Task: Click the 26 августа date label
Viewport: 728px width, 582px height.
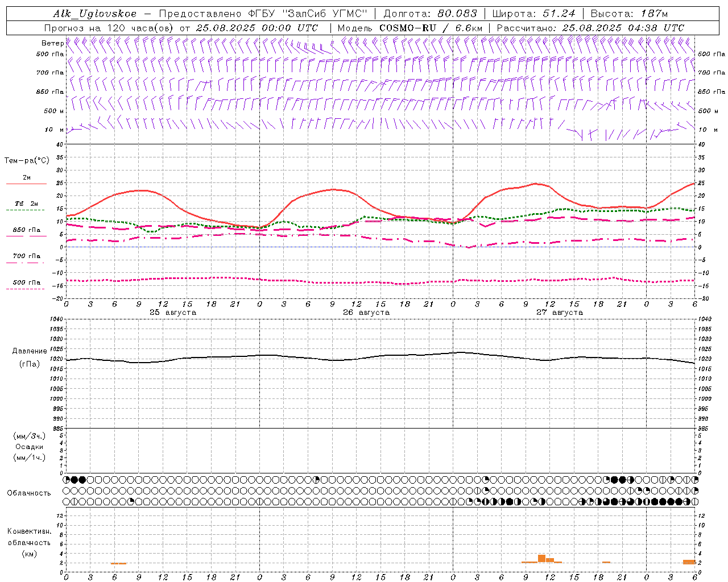Action: pos(366,313)
